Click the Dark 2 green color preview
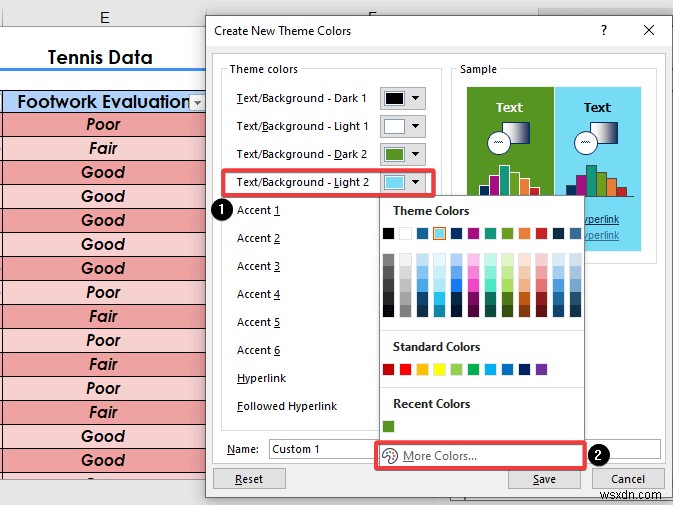673x505 pixels. 394,154
